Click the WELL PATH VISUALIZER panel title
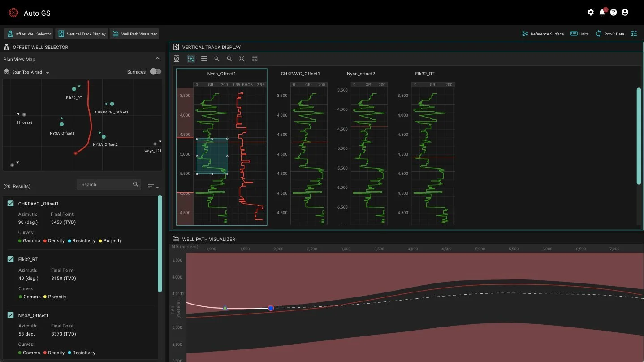Screen dimensions: 644x362 tap(209, 239)
